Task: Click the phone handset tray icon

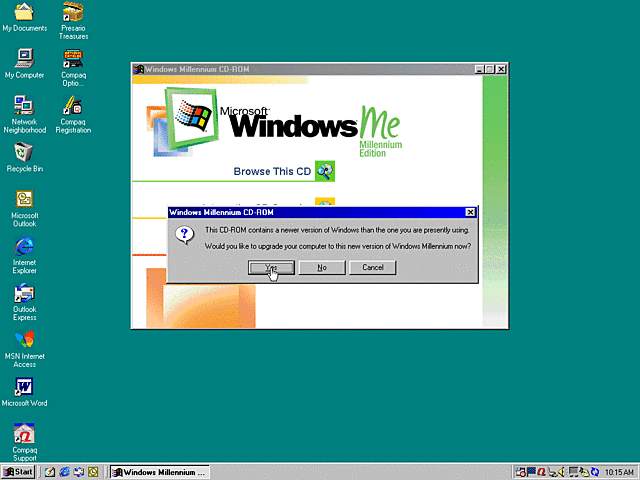Action: click(x=552, y=472)
